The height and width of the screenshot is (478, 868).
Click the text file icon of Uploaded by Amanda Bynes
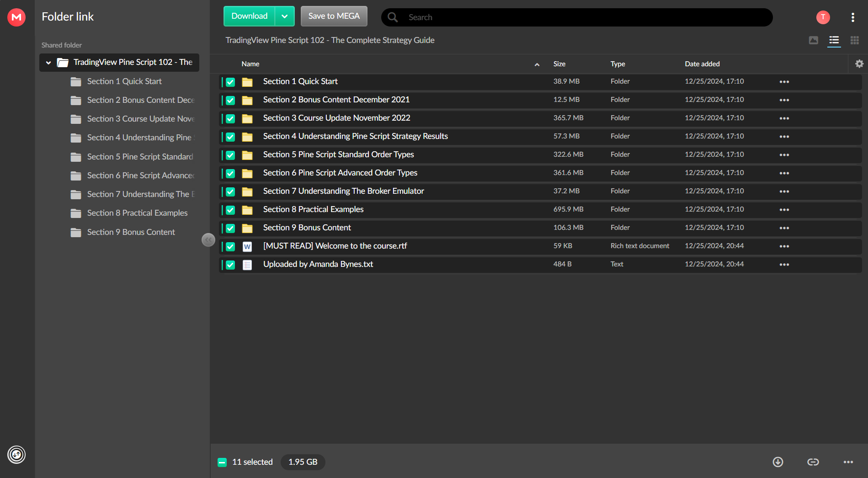(247, 265)
